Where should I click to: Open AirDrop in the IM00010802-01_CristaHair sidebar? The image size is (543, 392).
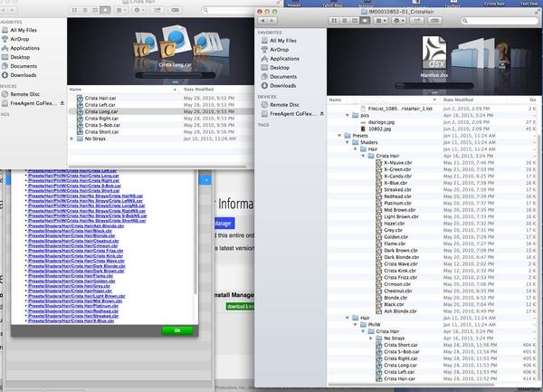[280, 50]
